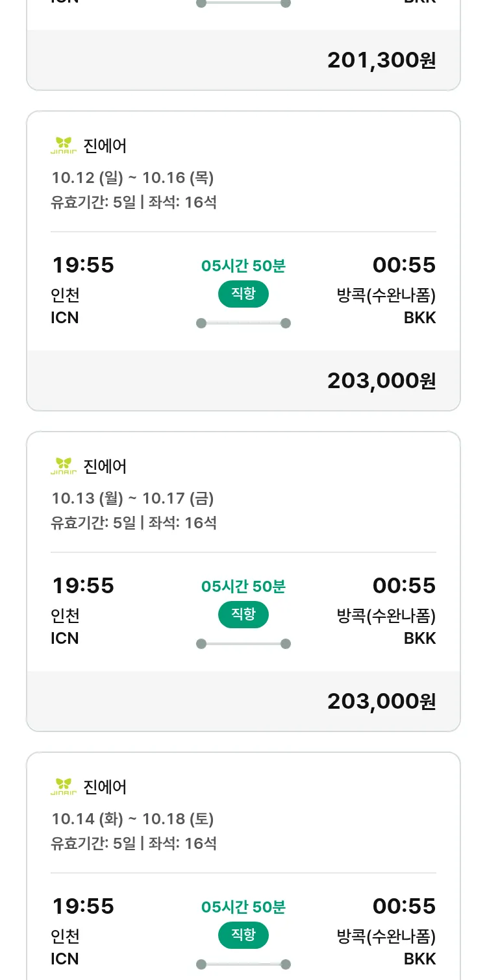Click 방콕(수완나폼) on the 10.14 flight

click(x=386, y=937)
